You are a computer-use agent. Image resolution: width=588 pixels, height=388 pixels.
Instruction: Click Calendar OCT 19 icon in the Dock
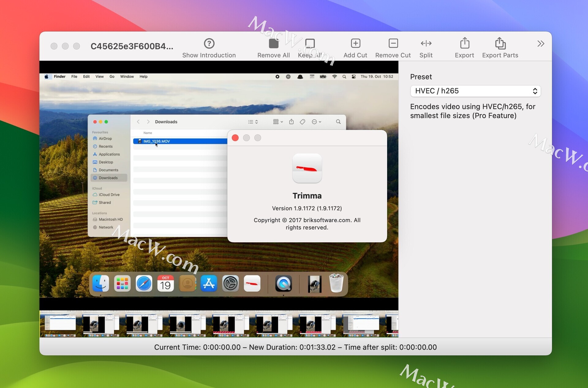click(x=165, y=283)
